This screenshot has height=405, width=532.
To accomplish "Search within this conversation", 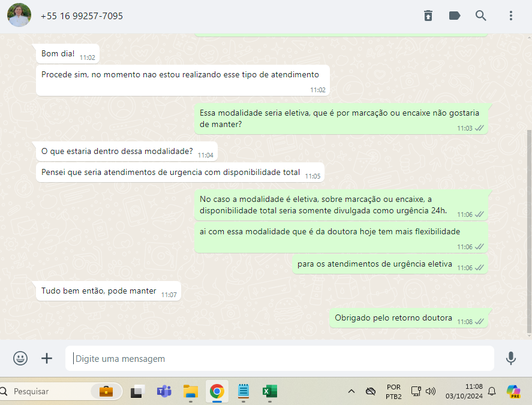I will 481,16.
